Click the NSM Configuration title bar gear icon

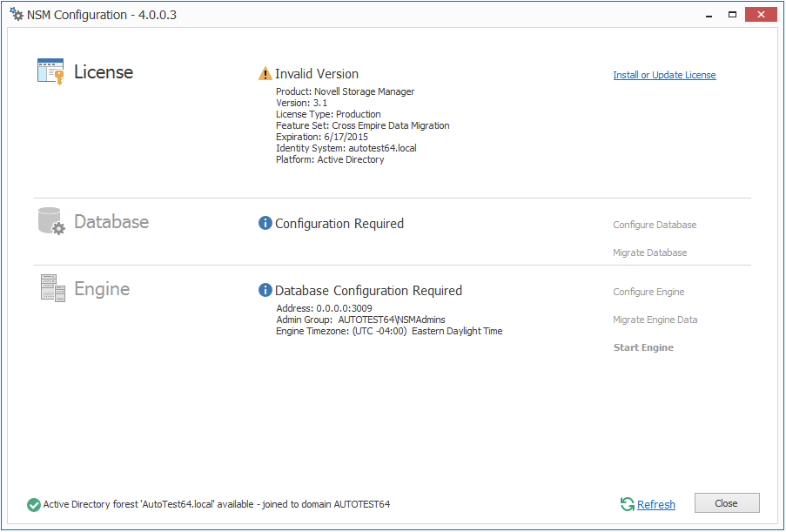17,15
